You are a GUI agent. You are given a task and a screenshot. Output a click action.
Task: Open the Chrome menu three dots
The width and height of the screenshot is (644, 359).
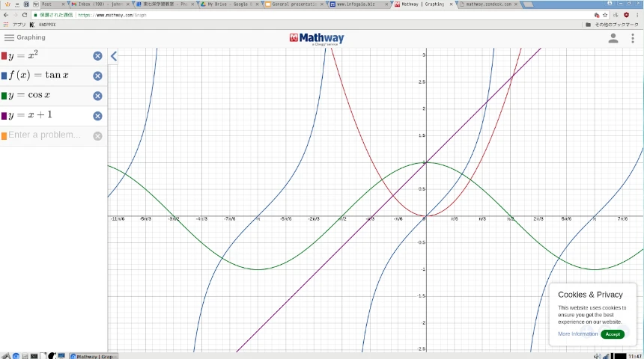point(637,15)
